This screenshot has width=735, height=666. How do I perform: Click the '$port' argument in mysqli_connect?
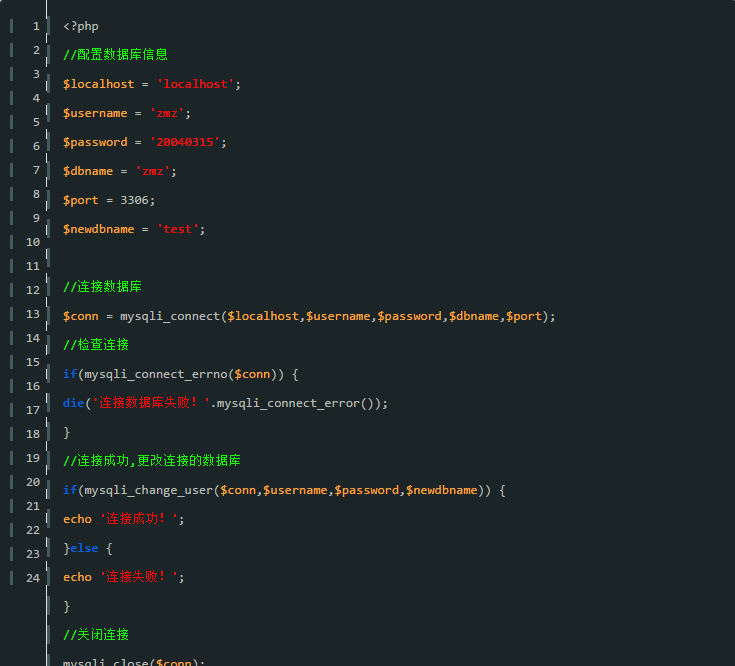[524, 316]
